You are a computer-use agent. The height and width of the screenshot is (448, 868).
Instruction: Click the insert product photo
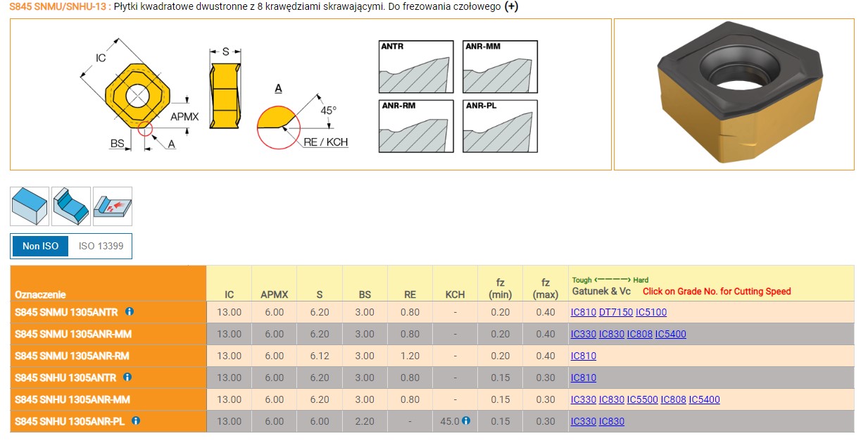point(734,94)
